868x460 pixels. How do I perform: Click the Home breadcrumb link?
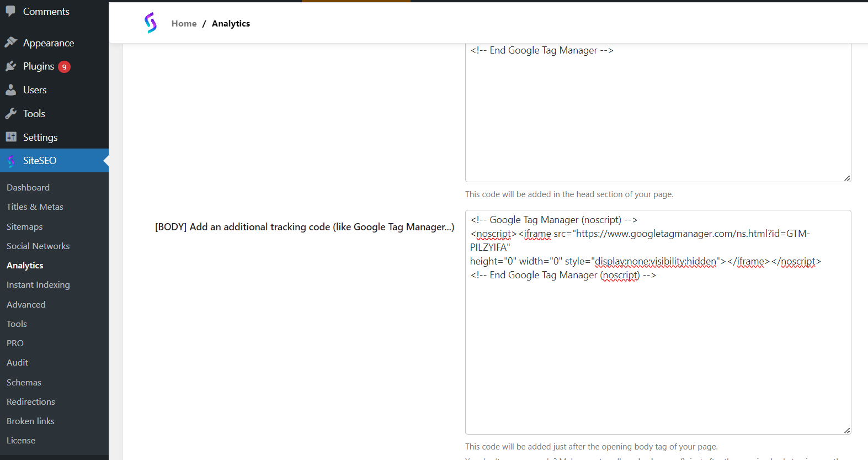point(184,23)
